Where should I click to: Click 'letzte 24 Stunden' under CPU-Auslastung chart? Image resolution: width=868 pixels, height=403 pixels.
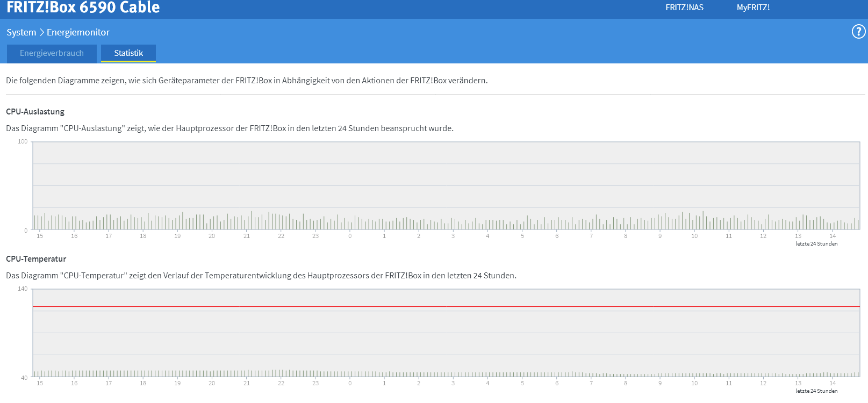tap(816, 244)
